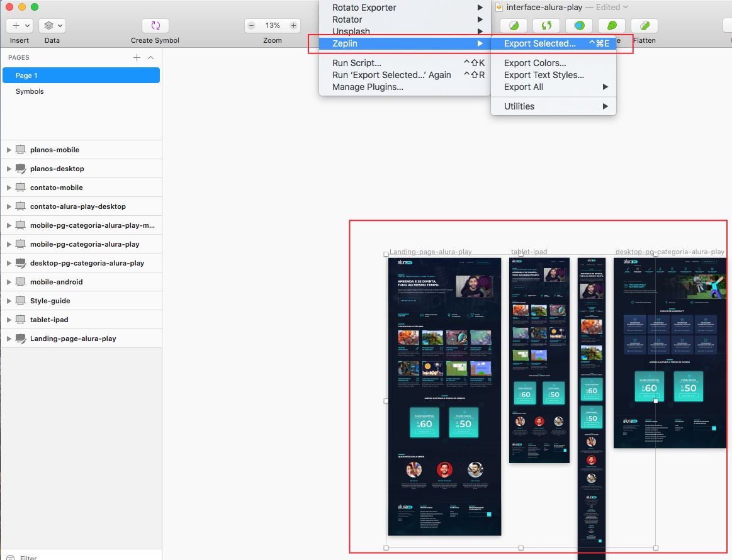Image resolution: width=732 pixels, height=560 pixels.
Task: Select the tablet-ipad layer name
Action: (x=49, y=320)
